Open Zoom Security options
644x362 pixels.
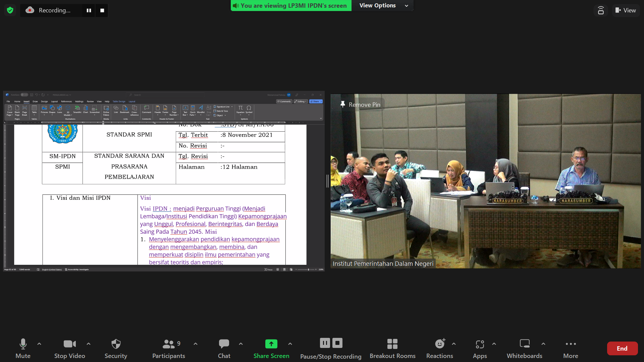coord(116,349)
